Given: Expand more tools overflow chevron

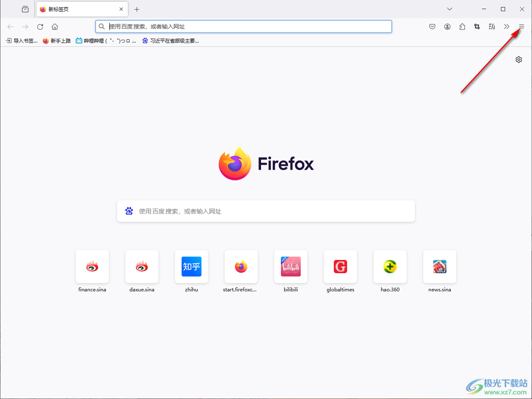Looking at the screenshot, I should (x=507, y=26).
